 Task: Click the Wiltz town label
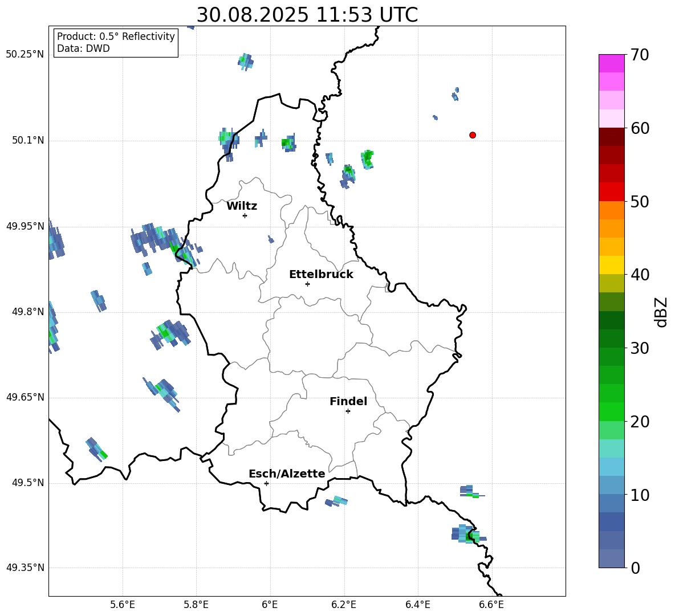click(x=242, y=206)
